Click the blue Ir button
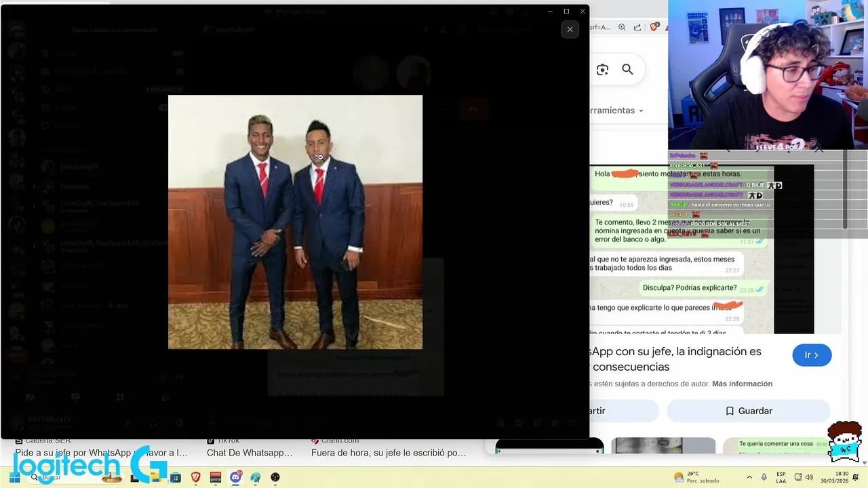Screen dimensions: 868x488 pos(812,355)
